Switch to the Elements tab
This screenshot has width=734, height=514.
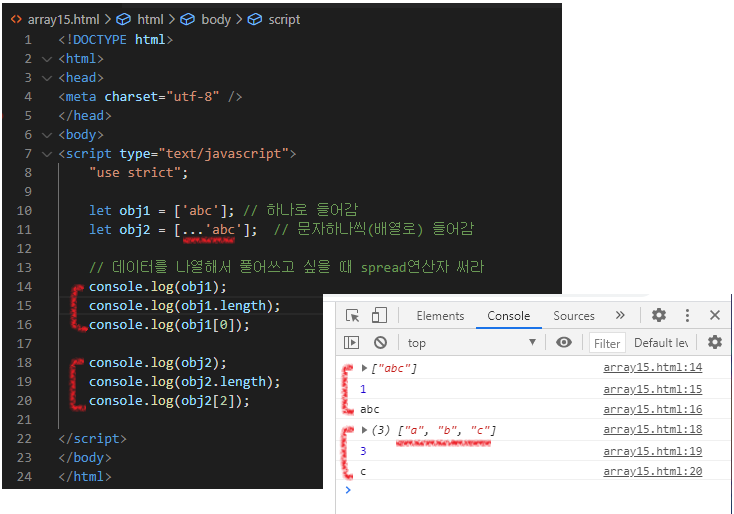(440, 316)
